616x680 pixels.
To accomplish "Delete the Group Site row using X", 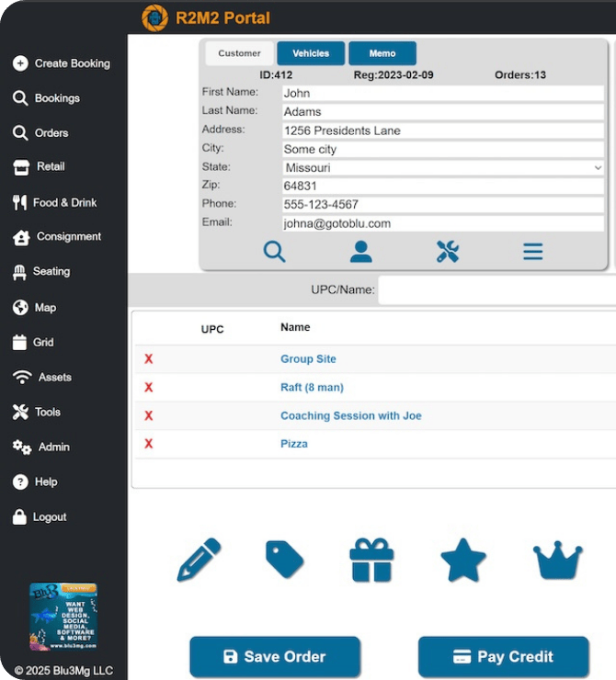I will tap(149, 359).
